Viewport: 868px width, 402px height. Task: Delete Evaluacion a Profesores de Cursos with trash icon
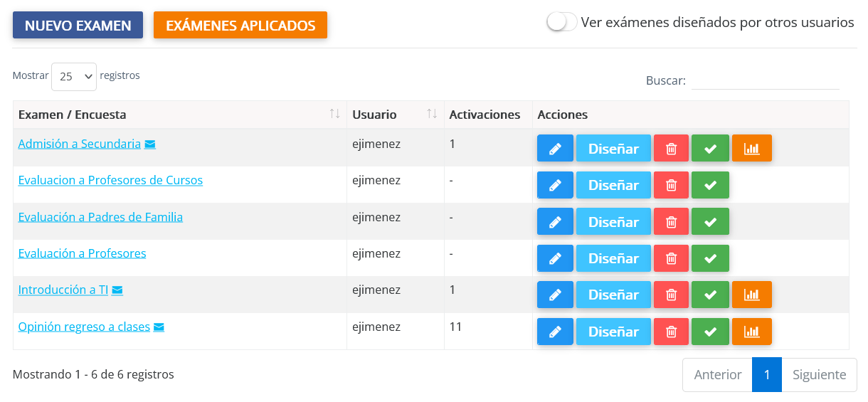click(671, 185)
